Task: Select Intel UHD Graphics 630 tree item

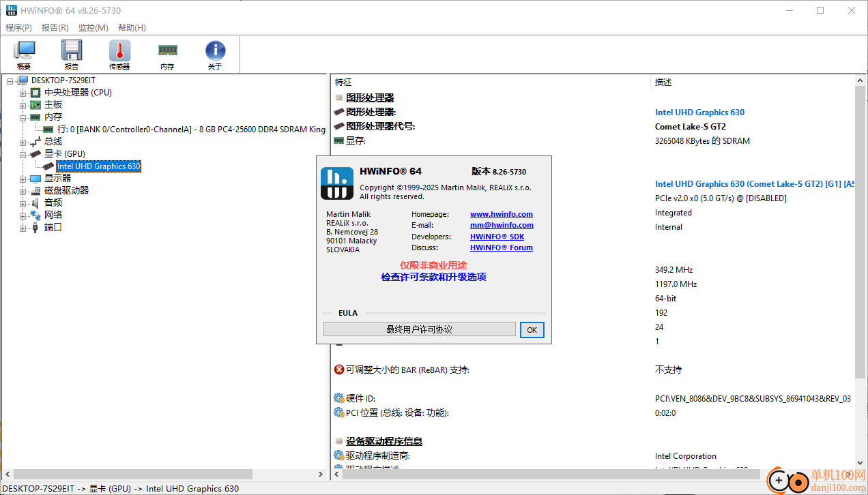Action: point(98,166)
